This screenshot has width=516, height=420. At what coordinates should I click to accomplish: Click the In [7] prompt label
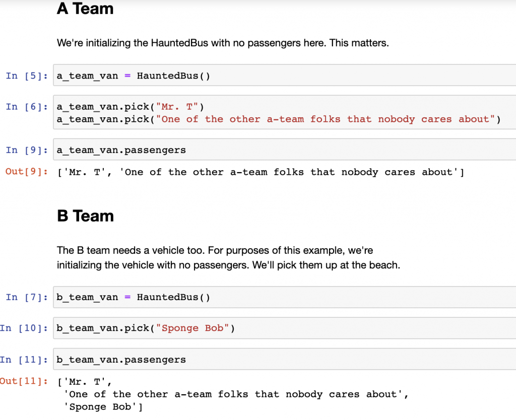point(27,297)
